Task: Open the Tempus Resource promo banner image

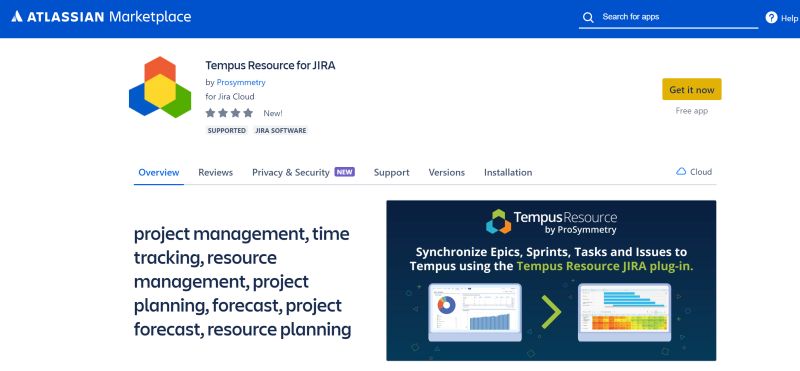Action: point(551,280)
